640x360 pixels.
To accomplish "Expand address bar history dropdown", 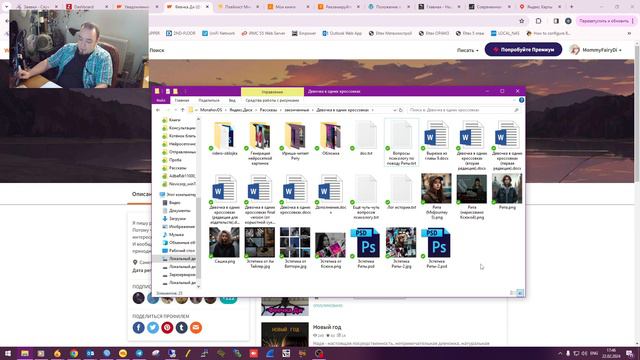I will tap(394, 110).
